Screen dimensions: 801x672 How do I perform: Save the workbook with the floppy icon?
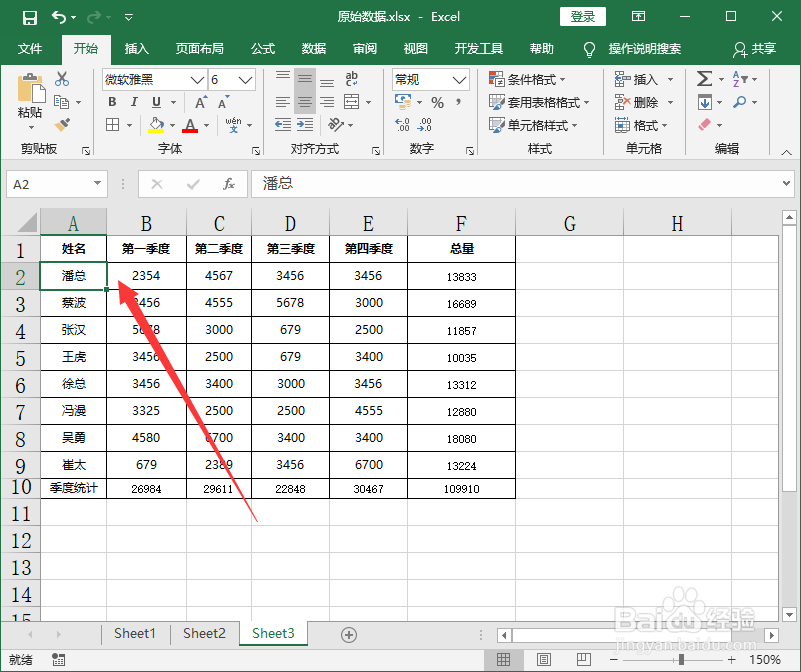coord(30,17)
